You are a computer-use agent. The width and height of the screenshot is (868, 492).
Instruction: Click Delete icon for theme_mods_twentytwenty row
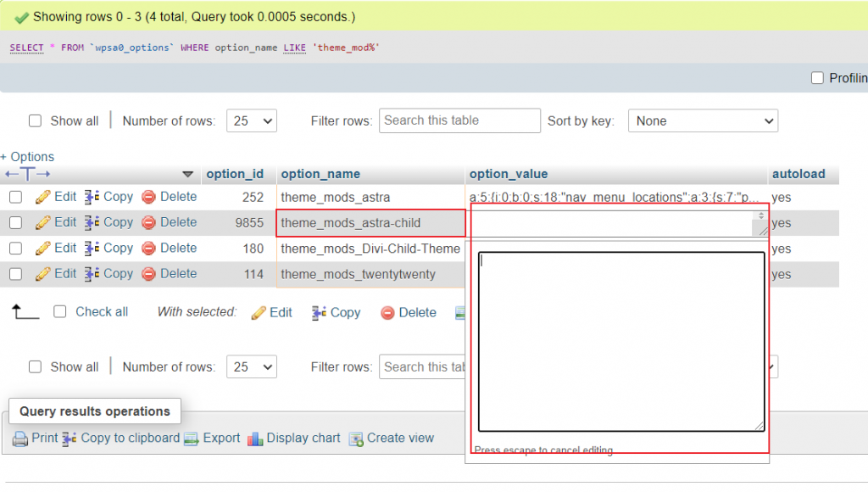click(148, 274)
